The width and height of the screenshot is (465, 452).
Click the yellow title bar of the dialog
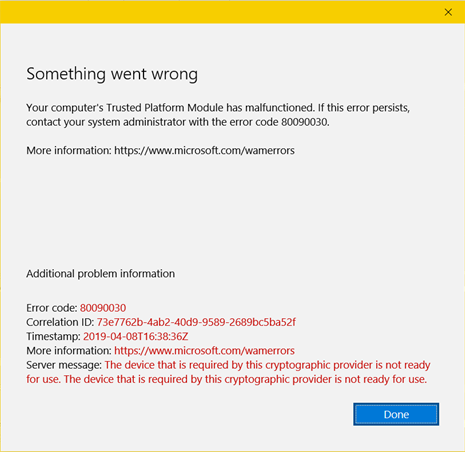click(220, 12)
